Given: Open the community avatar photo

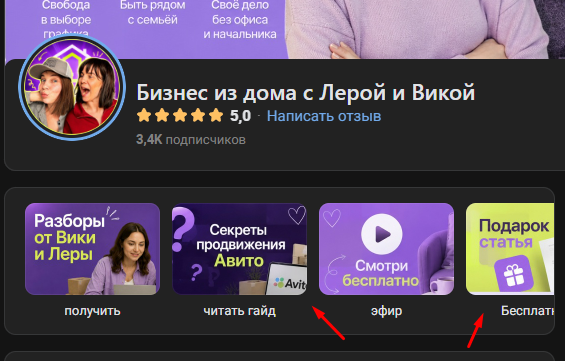Looking at the screenshot, I should pyautogui.click(x=72, y=88).
